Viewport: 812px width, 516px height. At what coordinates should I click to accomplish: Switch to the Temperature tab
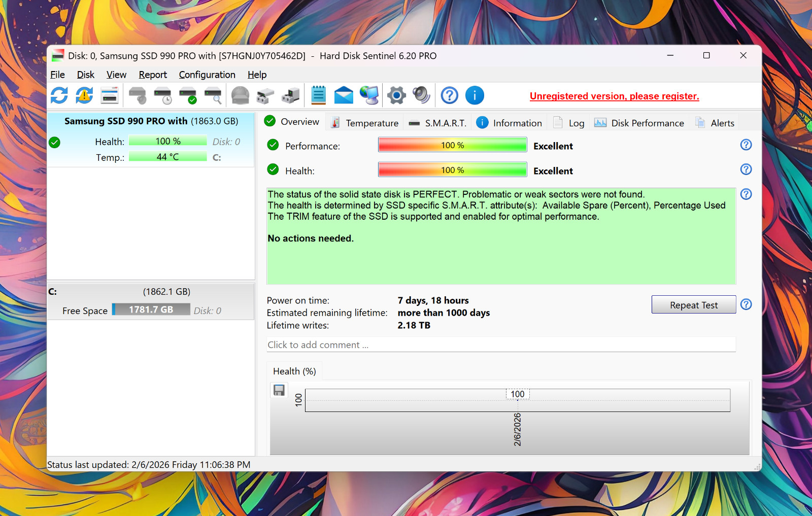coord(364,123)
